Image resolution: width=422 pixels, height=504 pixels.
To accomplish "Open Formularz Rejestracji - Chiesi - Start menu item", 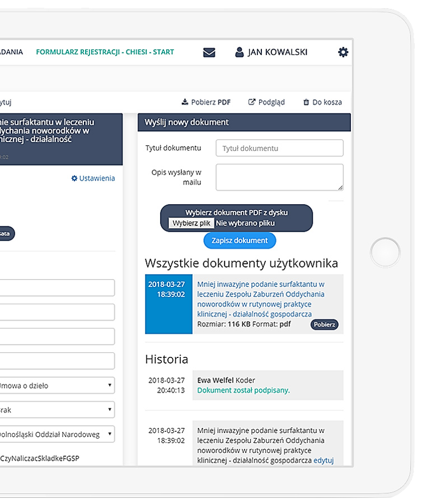I will pos(105,52).
